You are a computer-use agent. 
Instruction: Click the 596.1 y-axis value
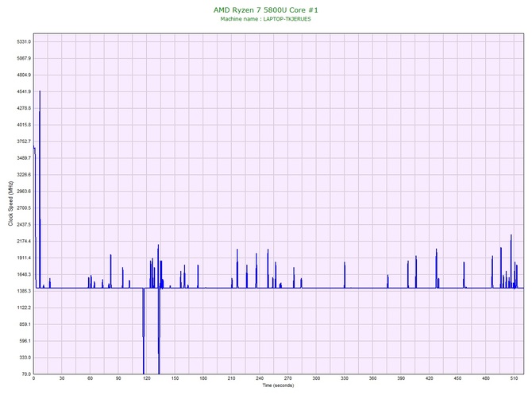tap(25, 341)
